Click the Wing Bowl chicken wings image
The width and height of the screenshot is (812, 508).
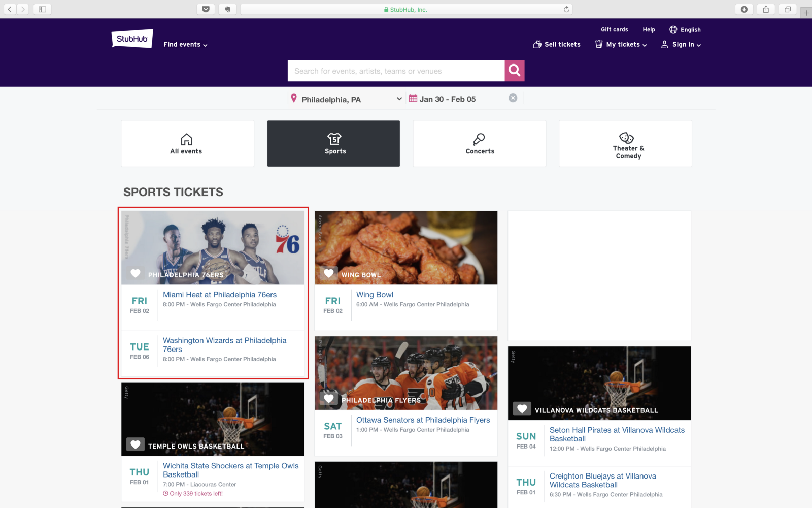[x=406, y=247]
